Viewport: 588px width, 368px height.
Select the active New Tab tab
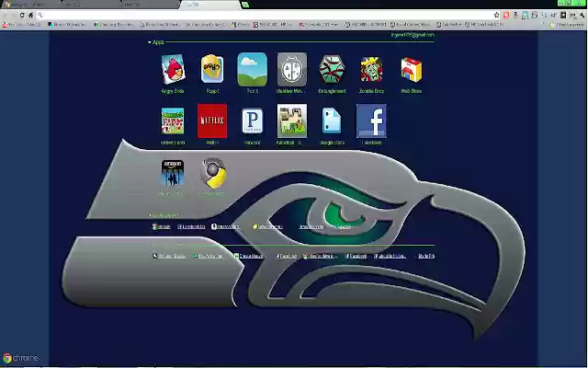coord(210,5)
